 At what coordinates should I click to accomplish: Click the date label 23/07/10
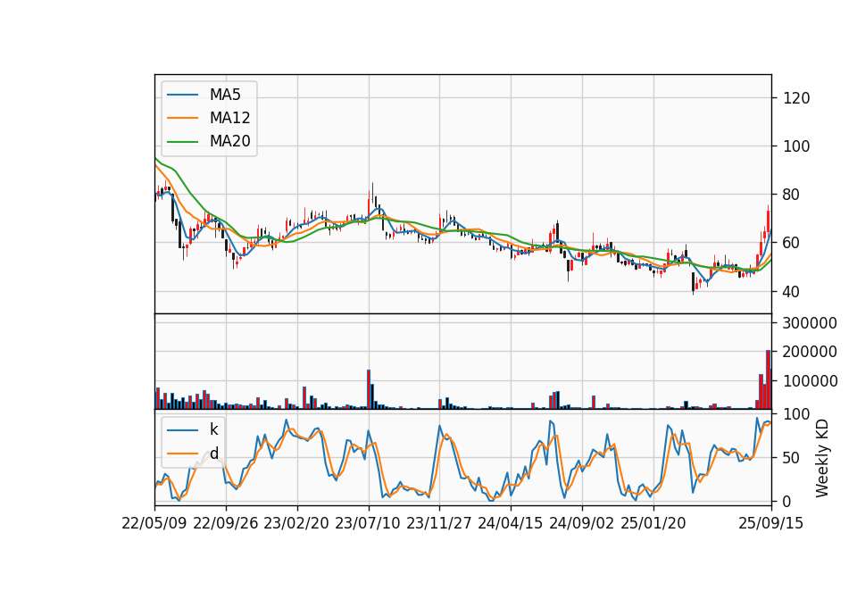point(368,523)
